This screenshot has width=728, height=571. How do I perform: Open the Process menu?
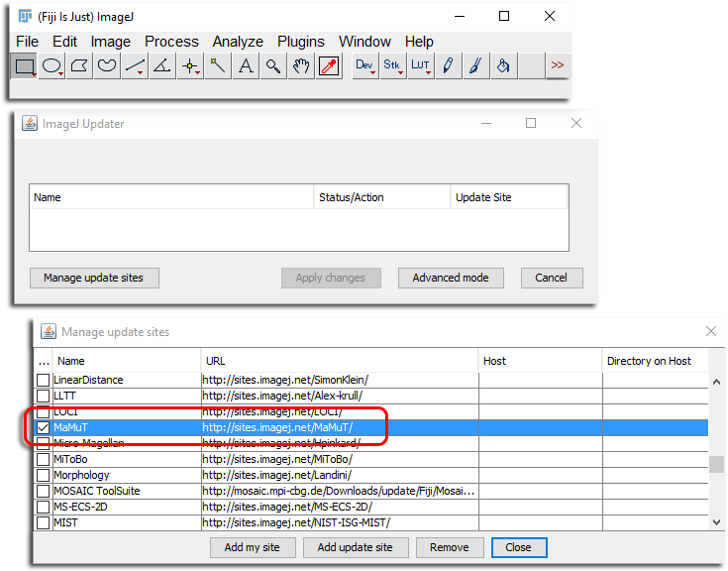tap(171, 42)
